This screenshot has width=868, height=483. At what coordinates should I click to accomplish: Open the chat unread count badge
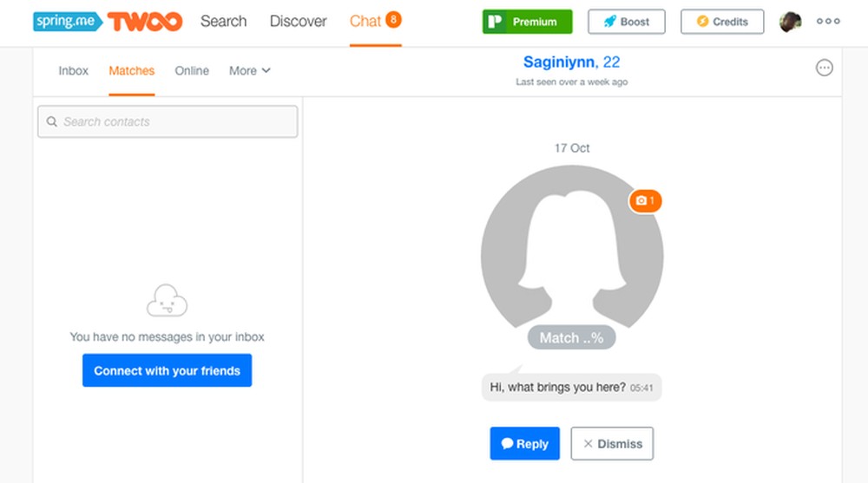click(393, 19)
